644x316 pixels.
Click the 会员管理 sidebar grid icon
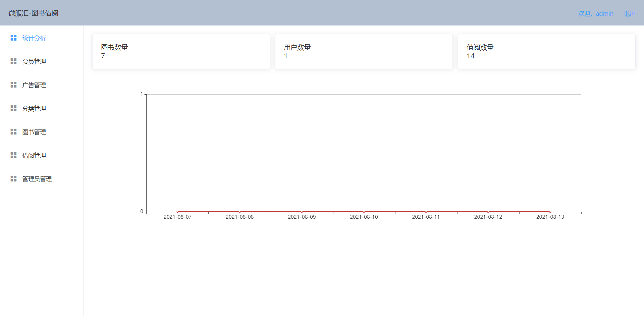point(14,61)
